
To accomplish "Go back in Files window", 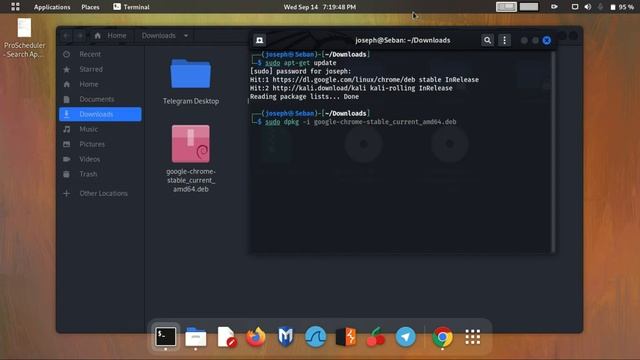I will point(67,36).
